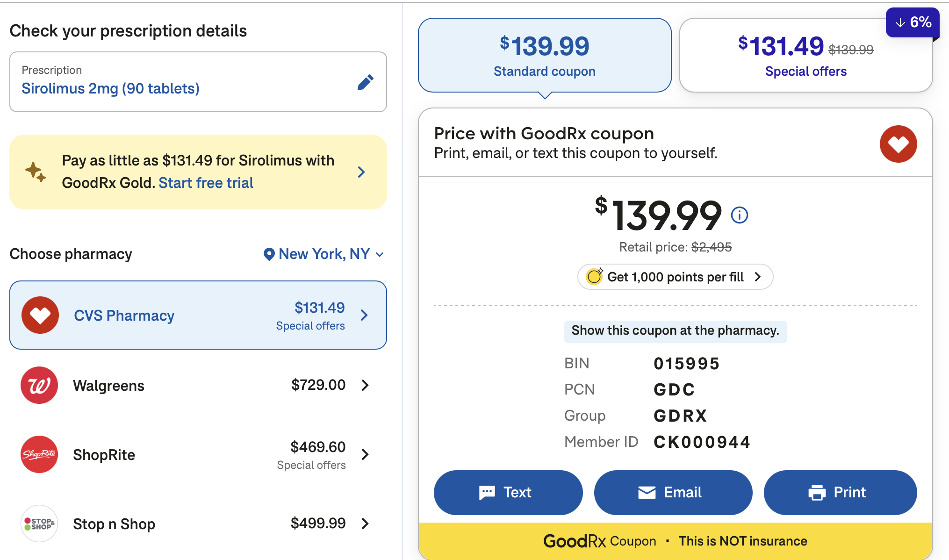The width and height of the screenshot is (949, 560).
Task: Expand ShopRite pharmacy offer chevron
Action: (x=365, y=454)
